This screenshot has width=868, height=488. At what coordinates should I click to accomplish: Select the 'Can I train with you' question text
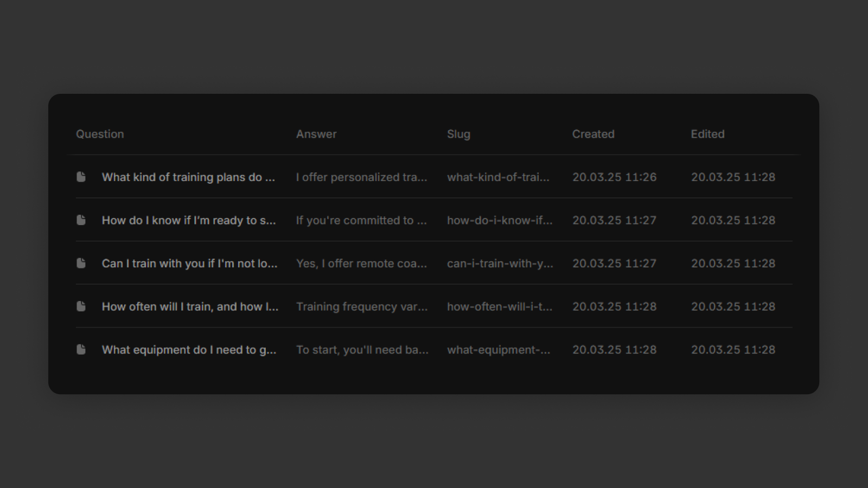tap(189, 263)
